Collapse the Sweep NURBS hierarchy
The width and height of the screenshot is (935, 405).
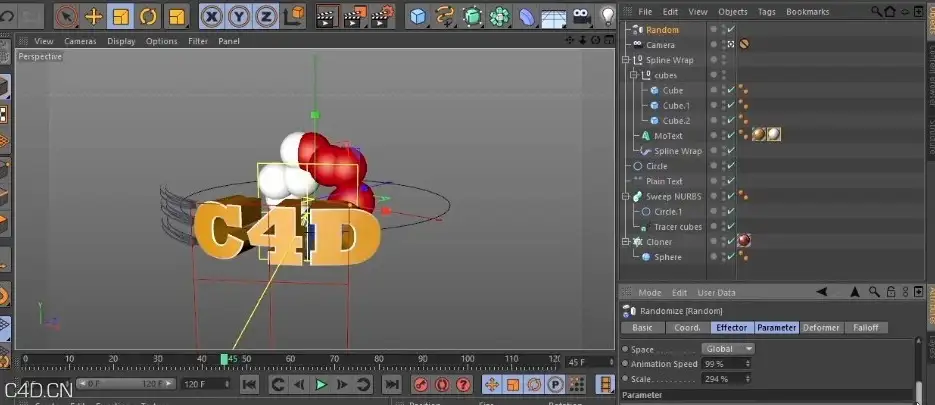click(x=625, y=196)
